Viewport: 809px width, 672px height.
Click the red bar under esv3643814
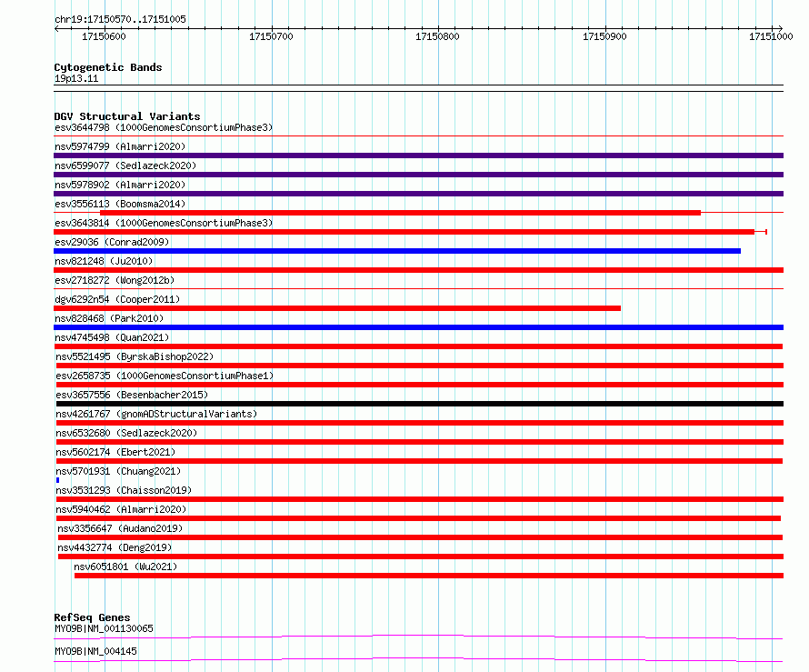[x=404, y=232]
